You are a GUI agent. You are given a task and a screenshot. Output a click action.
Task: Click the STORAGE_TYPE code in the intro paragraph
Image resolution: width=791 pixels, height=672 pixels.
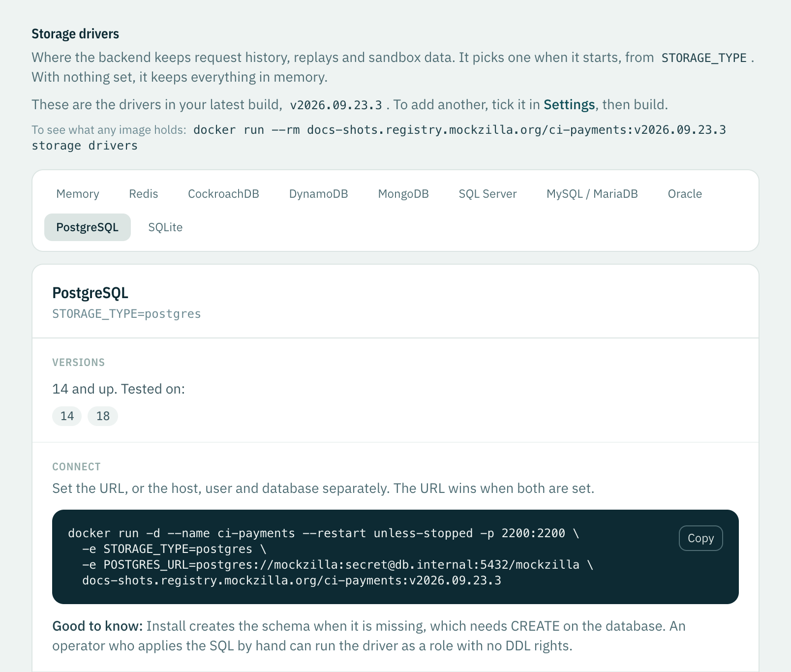tap(704, 58)
